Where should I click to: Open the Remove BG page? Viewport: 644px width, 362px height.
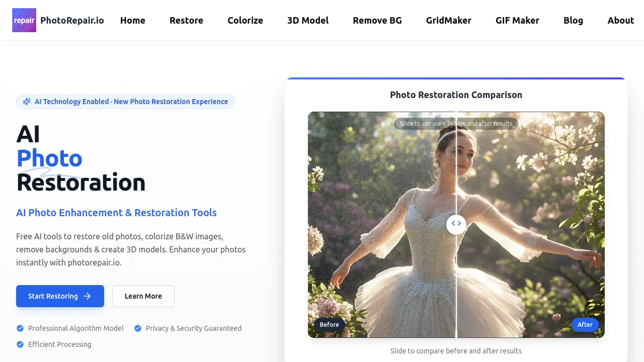point(377,20)
